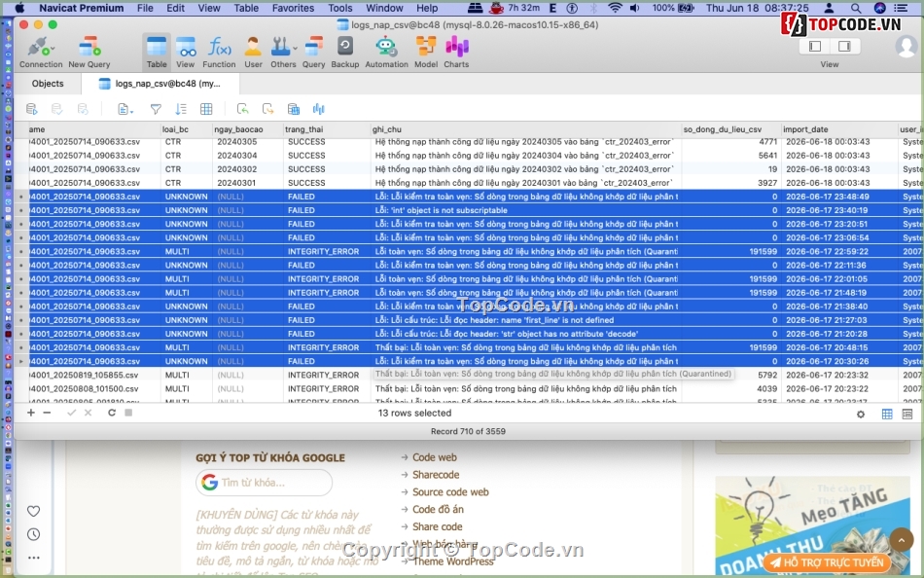This screenshot has height=578, width=924.
Task: Select the Table objects icon
Action: (x=157, y=52)
